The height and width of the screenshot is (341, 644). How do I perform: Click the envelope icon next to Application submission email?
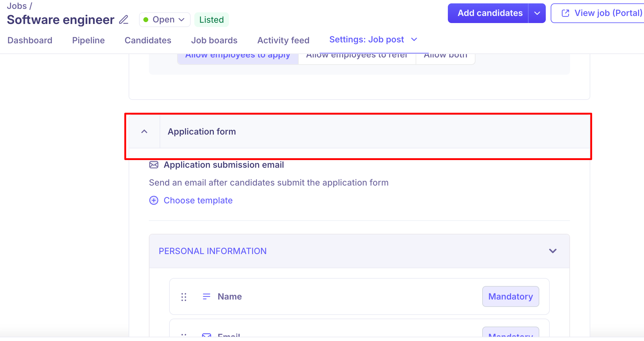(154, 165)
